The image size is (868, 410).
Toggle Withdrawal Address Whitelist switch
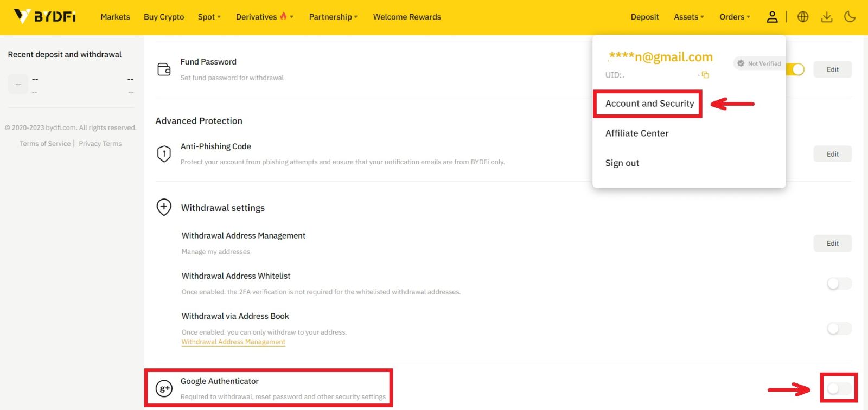click(x=839, y=284)
